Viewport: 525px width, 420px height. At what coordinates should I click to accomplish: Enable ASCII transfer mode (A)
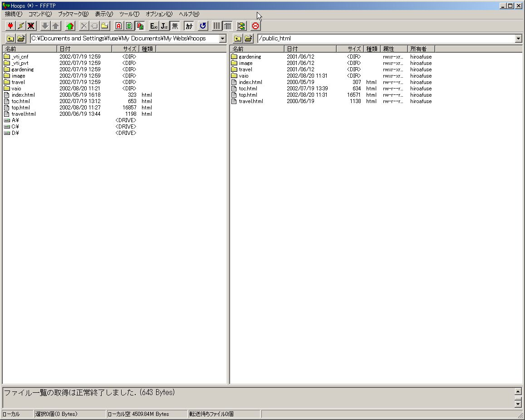(x=118, y=26)
